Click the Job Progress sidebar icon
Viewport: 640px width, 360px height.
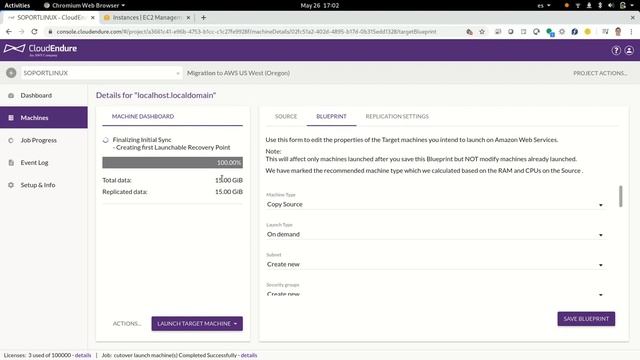(11, 140)
